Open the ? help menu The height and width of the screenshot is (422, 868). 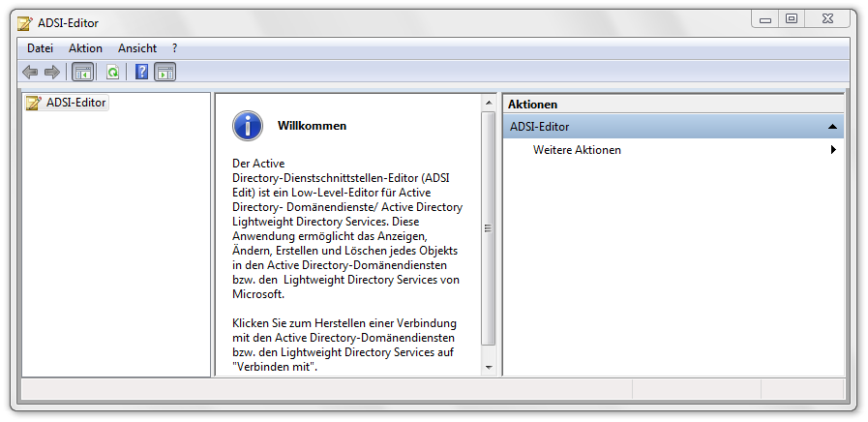175,47
